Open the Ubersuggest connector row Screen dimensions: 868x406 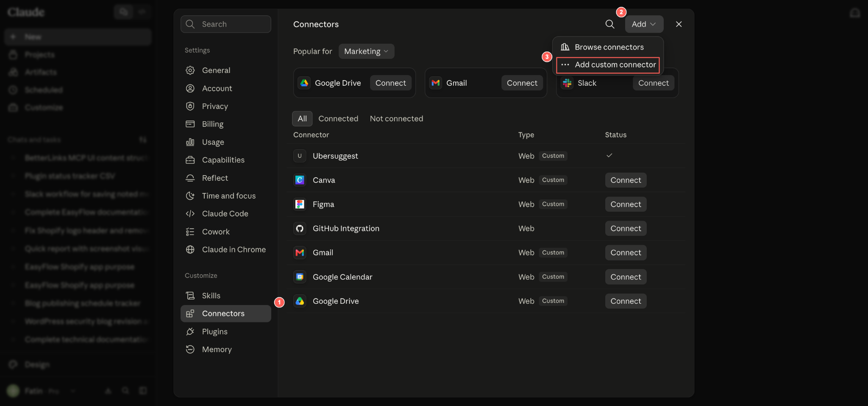tap(486, 156)
